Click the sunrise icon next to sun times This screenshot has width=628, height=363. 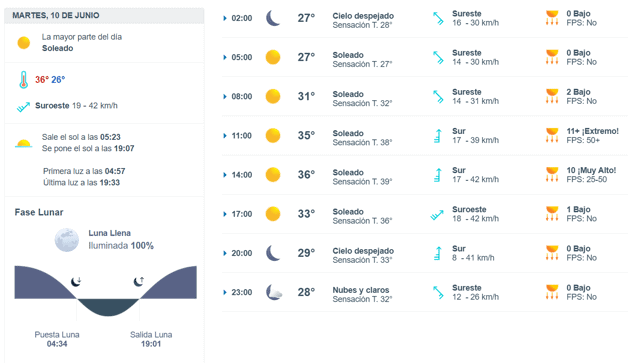click(x=24, y=143)
